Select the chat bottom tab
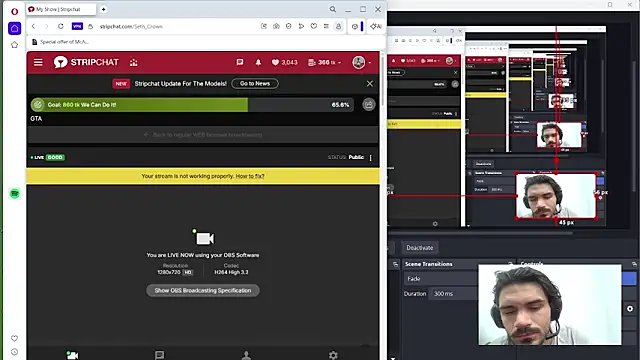Viewport: 640px width, 360px height. click(159, 355)
